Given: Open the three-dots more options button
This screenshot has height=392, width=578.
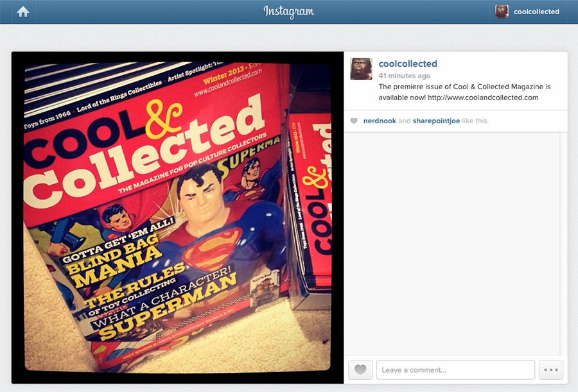Looking at the screenshot, I should click(x=551, y=370).
